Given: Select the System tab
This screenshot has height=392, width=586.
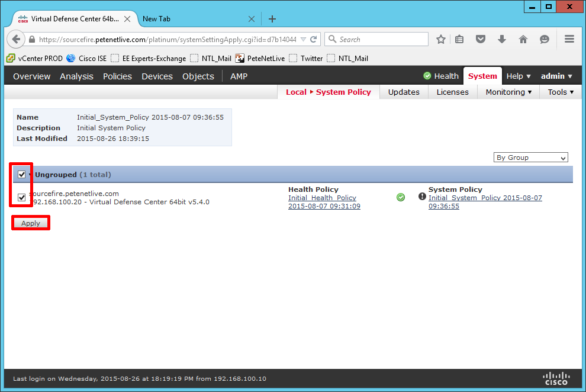Looking at the screenshot, I should 482,76.
